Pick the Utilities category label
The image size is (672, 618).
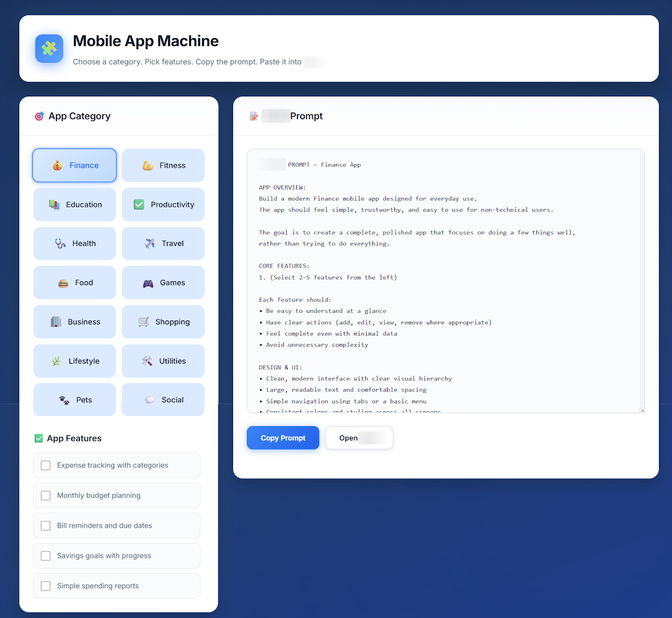click(x=172, y=361)
